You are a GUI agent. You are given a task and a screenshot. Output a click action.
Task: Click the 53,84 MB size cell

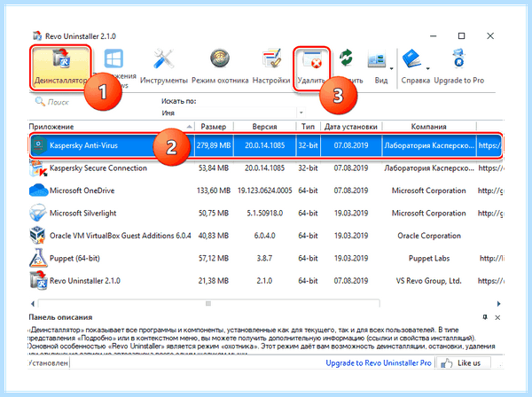coord(214,168)
